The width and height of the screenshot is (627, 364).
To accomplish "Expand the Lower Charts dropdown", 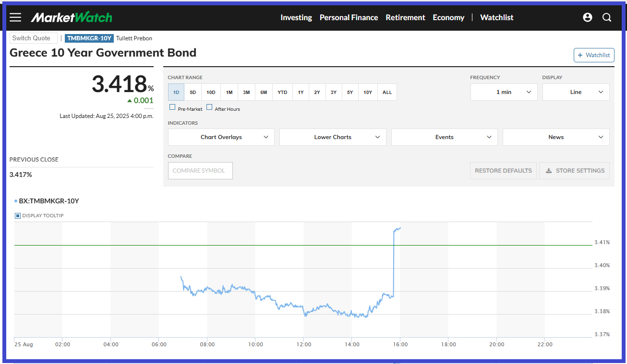I will tap(333, 137).
